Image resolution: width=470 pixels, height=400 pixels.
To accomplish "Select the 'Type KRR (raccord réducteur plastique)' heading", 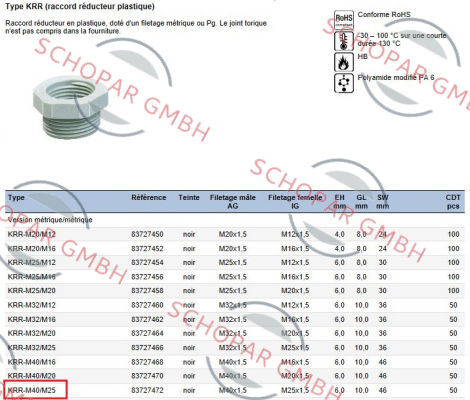I will tap(80, 6).
